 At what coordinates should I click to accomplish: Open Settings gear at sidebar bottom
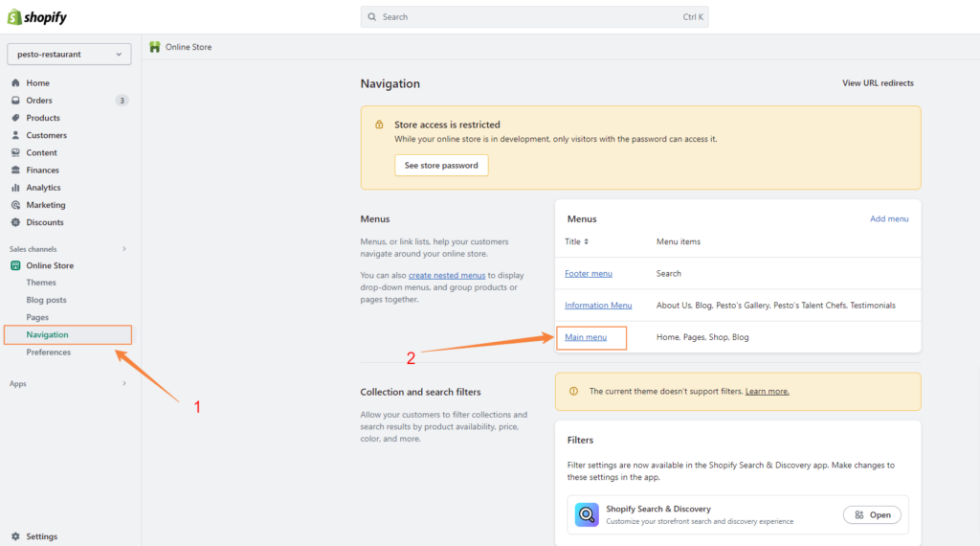(x=15, y=536)
